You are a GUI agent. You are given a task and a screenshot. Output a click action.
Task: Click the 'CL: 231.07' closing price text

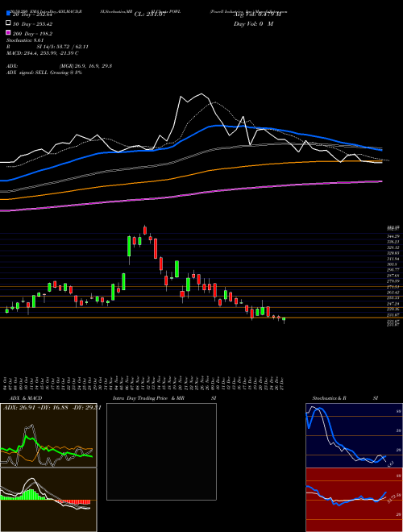(150, 15)
